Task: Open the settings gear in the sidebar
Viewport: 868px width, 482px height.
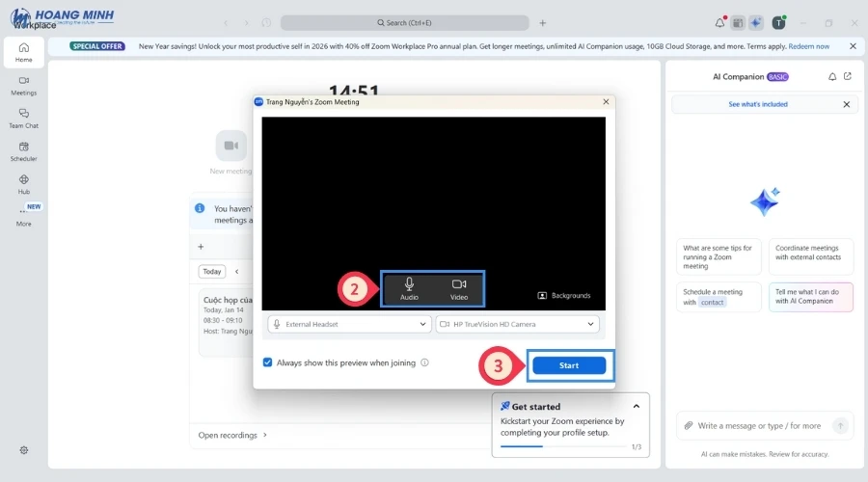Action: pyautogui.click(x=24, y=450)
